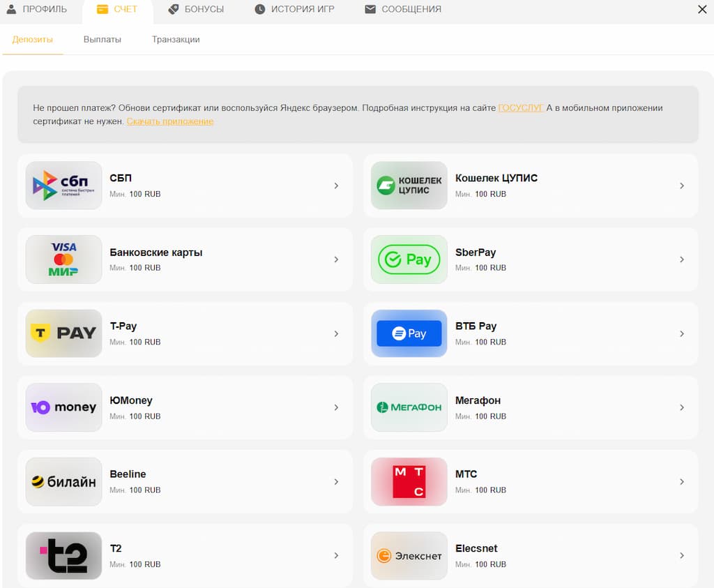This screenshot has width=714, height=588.
Task: Open T-Pay using its chevron arrow
Action: [x=336, y=334]
